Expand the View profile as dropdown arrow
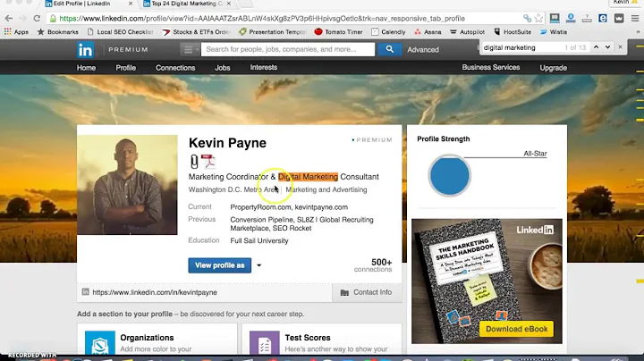Screen dimensions: 644x361 coord(259,265)
